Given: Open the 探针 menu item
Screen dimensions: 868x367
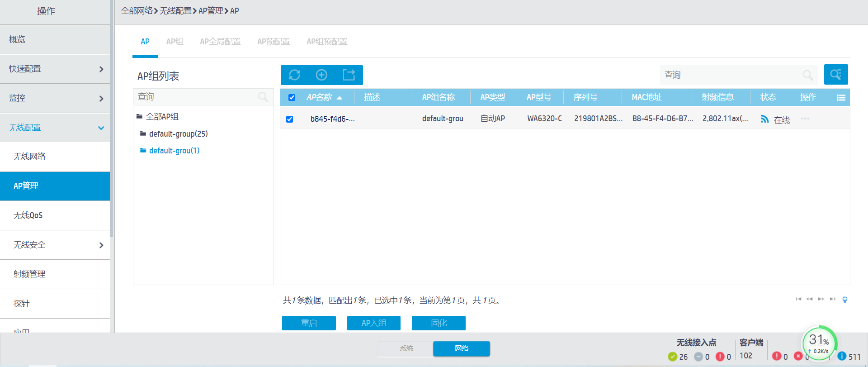Looking at the screenshot, I should (55, 304).
